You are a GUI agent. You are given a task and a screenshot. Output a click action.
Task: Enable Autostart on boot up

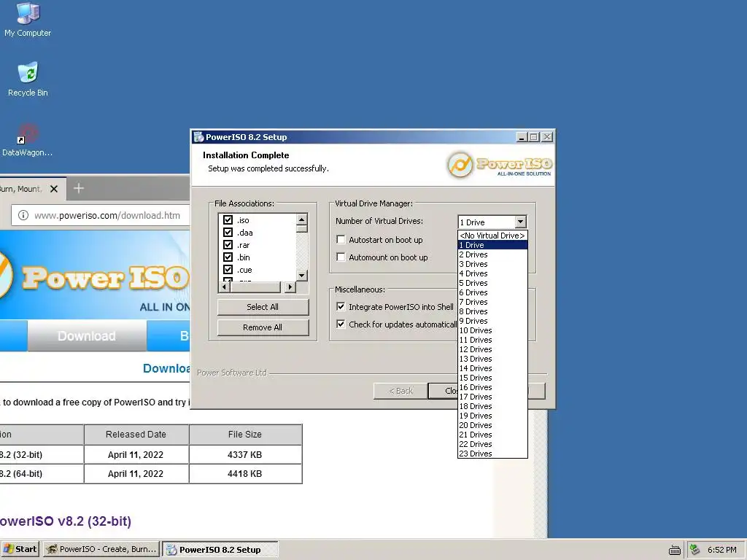(341, 239)
